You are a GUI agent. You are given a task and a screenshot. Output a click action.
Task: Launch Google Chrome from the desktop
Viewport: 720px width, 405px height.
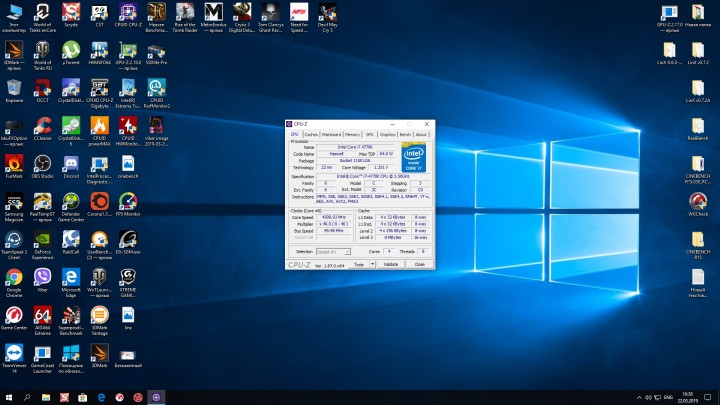tap(14, 283)
